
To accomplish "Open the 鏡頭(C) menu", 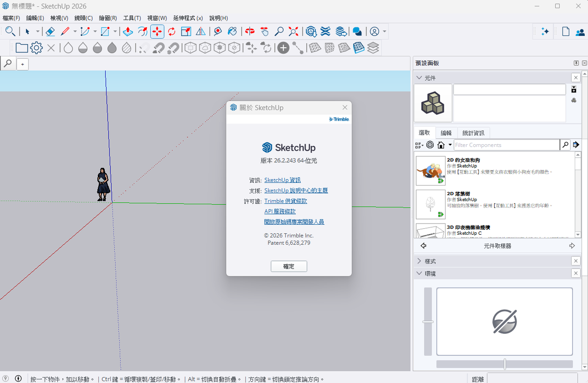I will [x=84, y=18].
